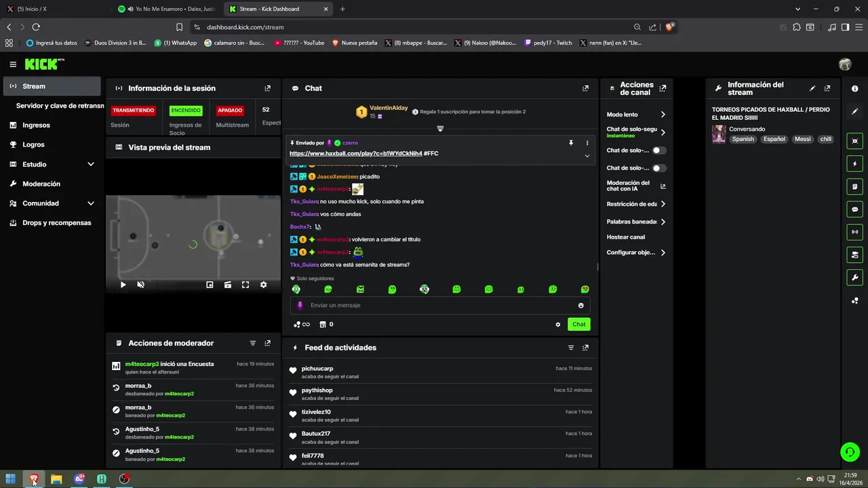The height and width of the screenshot is (488, 868).
Task: Open the profile avatar at top right
Action: click(845, 64)
